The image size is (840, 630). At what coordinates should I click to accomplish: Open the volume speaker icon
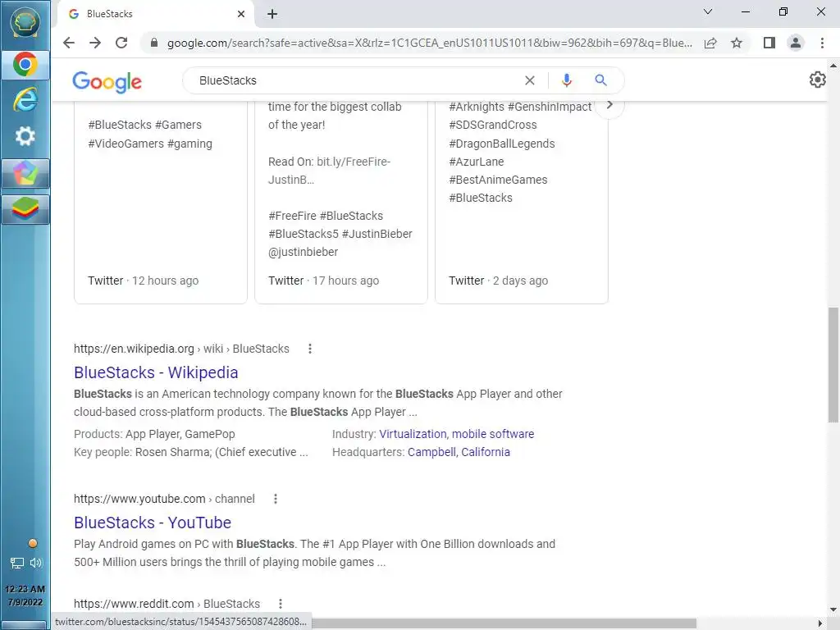tap(36, 563)
